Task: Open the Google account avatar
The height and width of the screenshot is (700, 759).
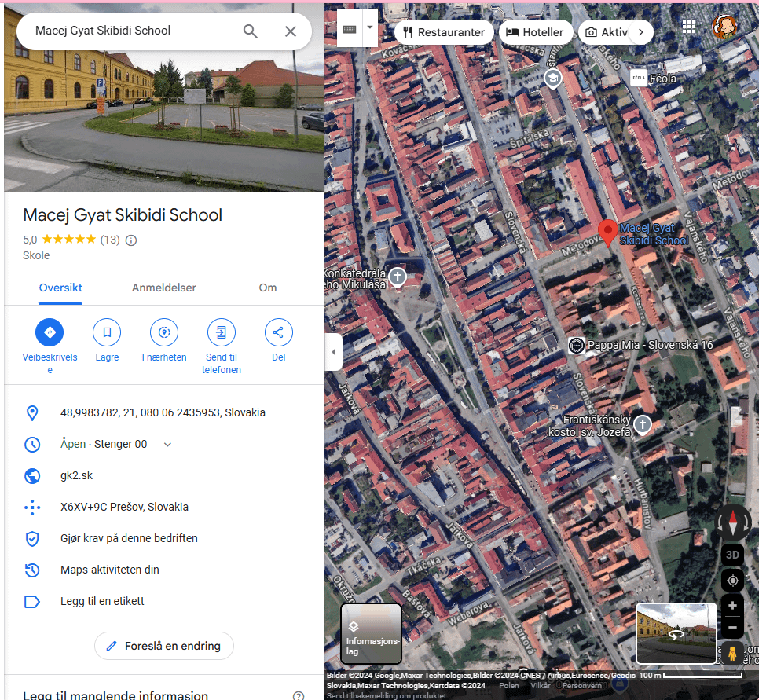Action: click(x=724, y=27)
